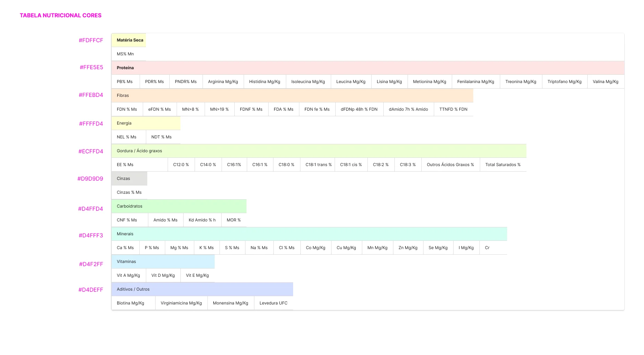Select the Aditivos / Outros header

pyautogui.click(x=202, y=289)
